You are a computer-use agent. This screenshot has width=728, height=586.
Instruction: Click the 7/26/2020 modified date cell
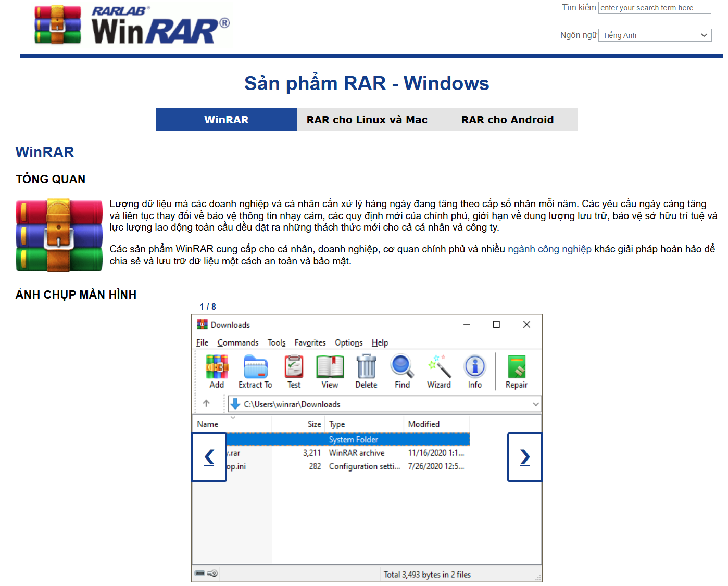tap(436, 466)
